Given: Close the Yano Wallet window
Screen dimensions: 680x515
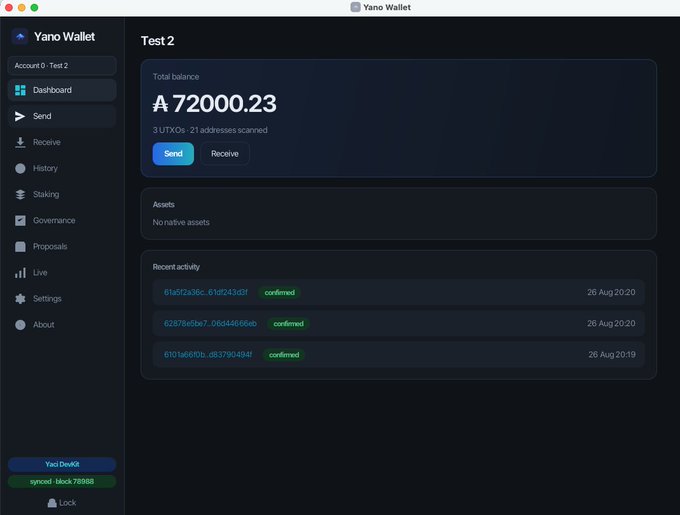Looking at the screenshot, I should (8, 7).
